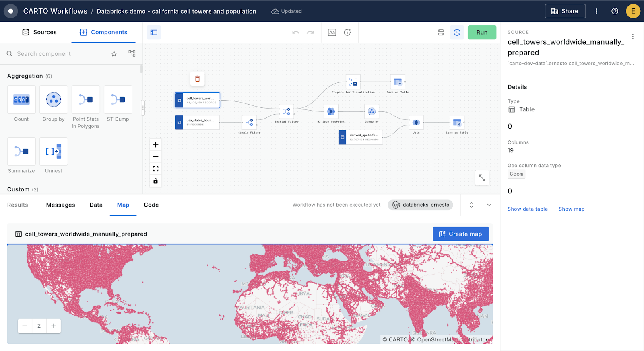Toggle the canvas lock button
The width and height of the screenshot is (644, 351).
(x=156, y=181)
